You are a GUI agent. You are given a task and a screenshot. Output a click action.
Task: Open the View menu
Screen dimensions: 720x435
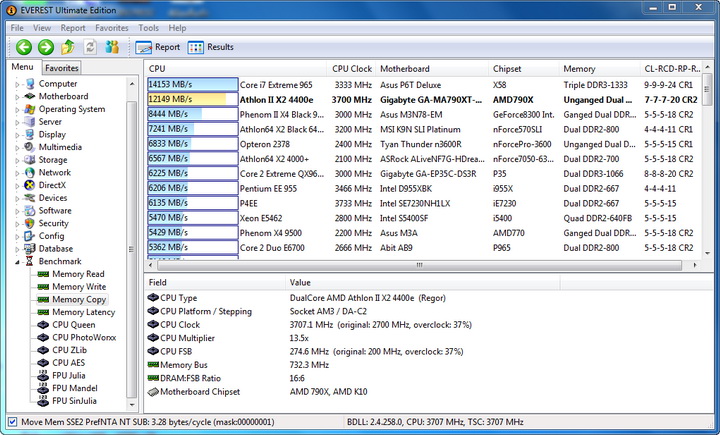coord(42,28)
